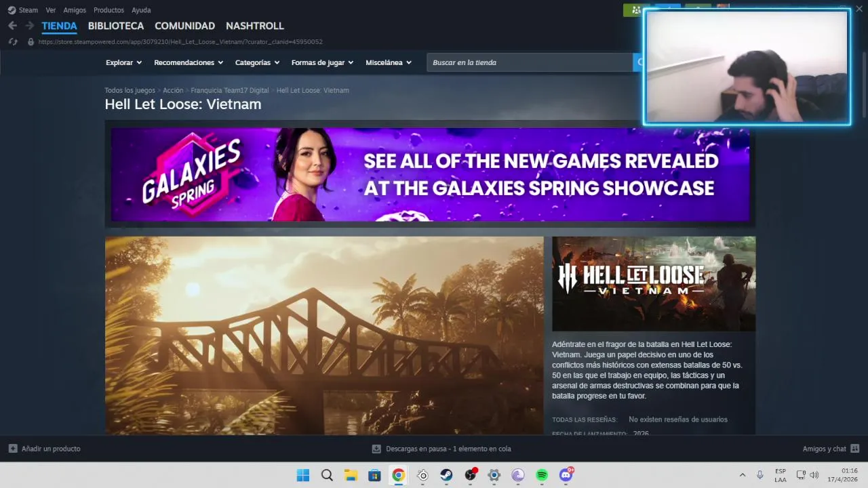Screen dimensions: 868x488
Task: Open File Explorer from the taskbar
Action: 351,475
